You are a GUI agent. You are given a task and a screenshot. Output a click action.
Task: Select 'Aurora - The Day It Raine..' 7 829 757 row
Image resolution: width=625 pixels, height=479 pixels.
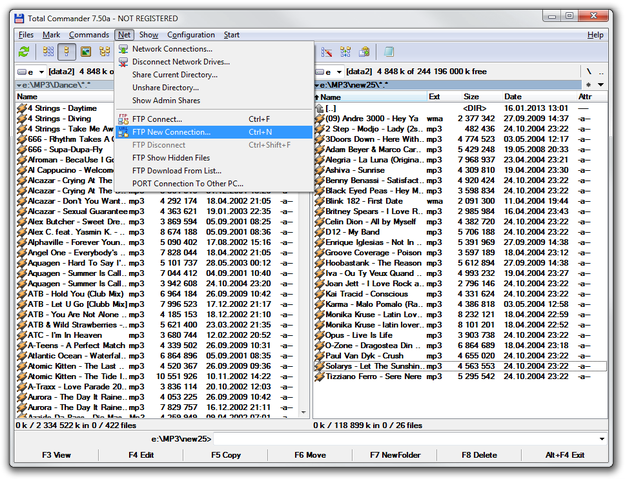tap(157, 407)
